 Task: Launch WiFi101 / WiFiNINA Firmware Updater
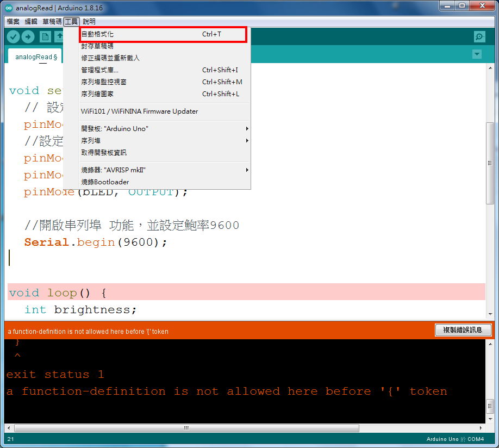[x=165, y=111]
